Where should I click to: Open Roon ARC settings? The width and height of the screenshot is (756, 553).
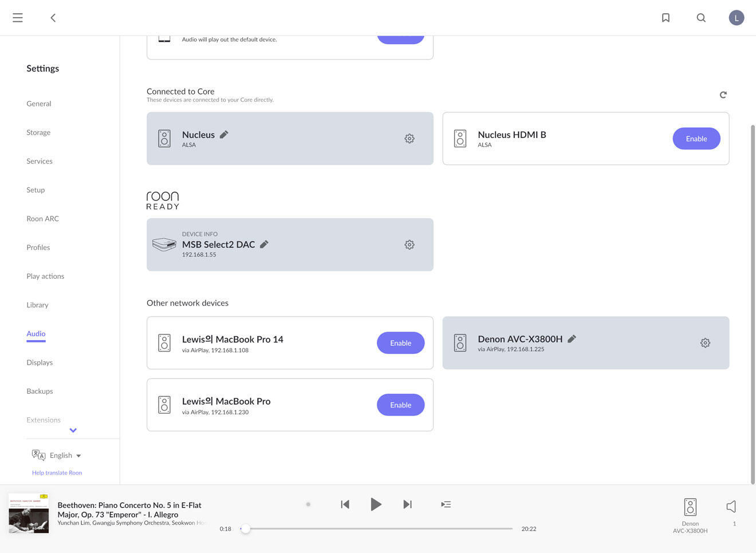pyautogui.click(x=43, y=219)
